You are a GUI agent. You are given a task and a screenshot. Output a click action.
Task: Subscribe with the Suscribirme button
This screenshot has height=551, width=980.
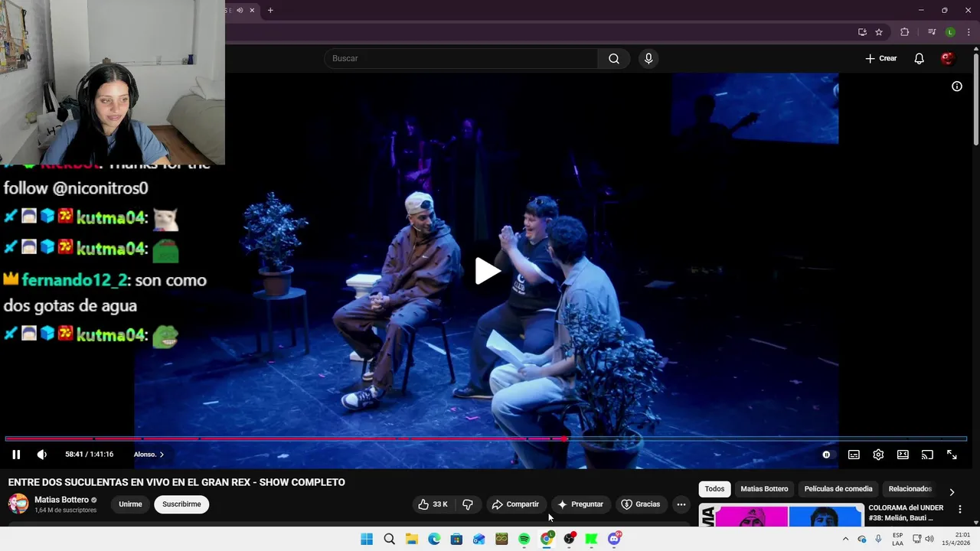[x=181, y=504]
